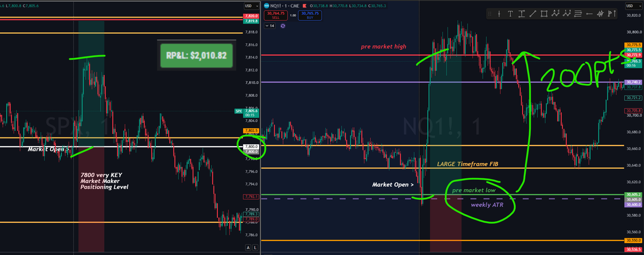The image size is (644, 255).
Task: Select the vertical cross line drawing tool
Action: (x=499, y=14)
